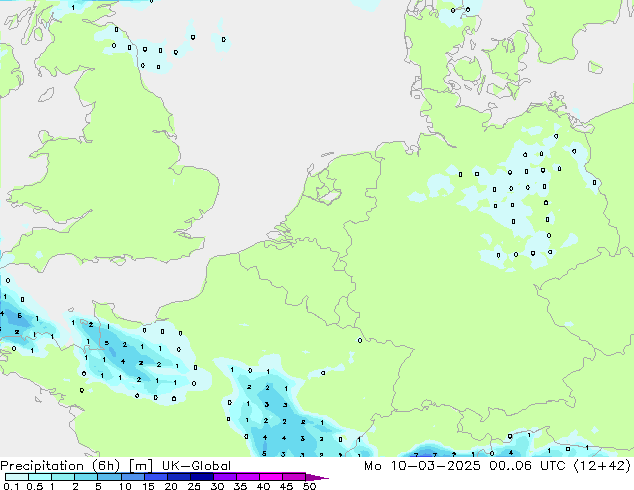Click the 10–15 blue legend swatch
Screen dimensions: 634x490
133,477
